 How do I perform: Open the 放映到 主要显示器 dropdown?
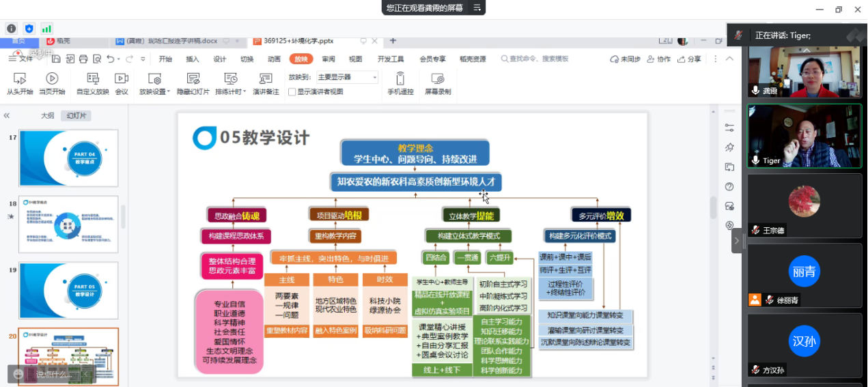tap(346, 77)
